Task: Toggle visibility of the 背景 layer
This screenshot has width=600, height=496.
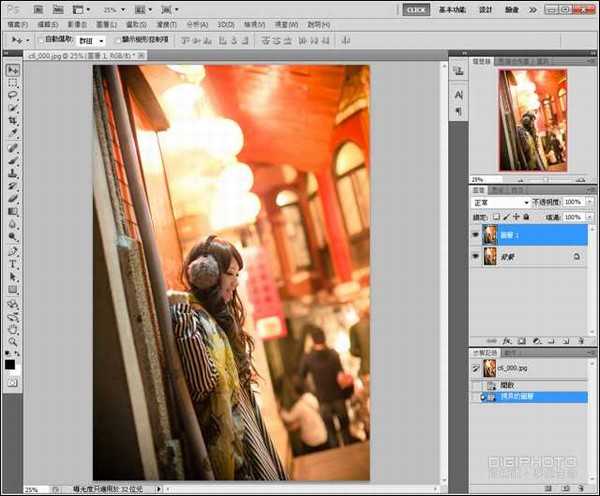Action: 475,256
